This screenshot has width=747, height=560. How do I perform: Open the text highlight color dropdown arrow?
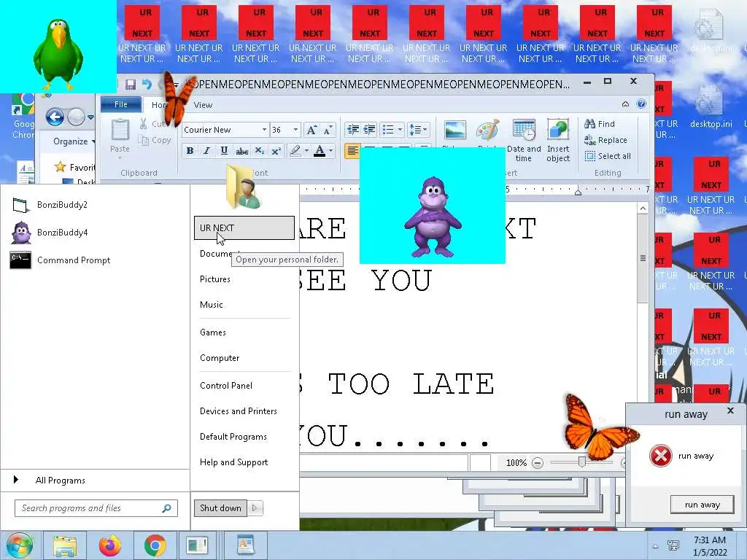pyautogui.click(x=306, y=151)
